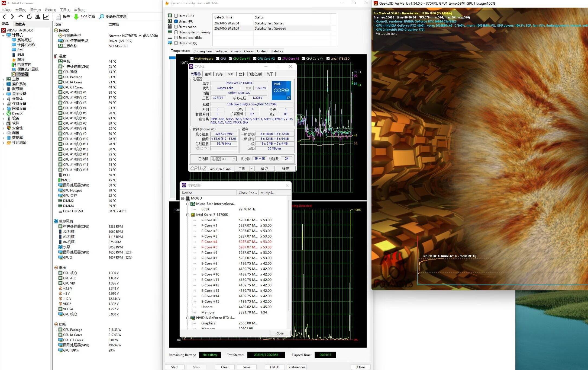Select 超频 overclock item in tree
Image resolution: width=588 pixels, height=370 pixels.
tap(18, 59)
